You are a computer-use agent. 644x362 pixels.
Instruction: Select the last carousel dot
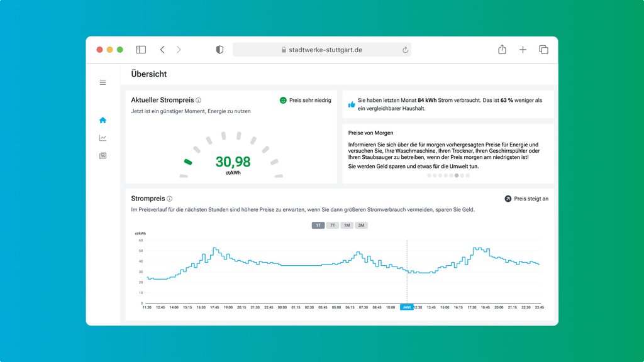pos(467,175)
